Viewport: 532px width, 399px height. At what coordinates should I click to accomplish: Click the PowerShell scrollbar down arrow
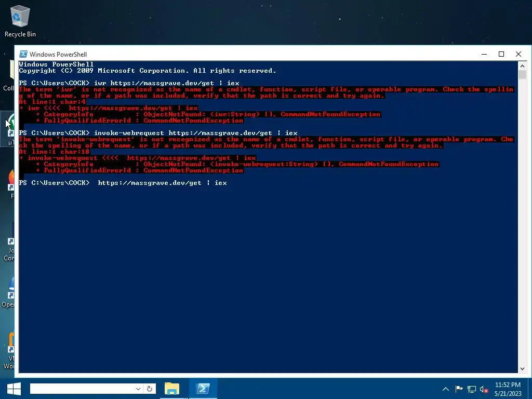click(522, 369)
